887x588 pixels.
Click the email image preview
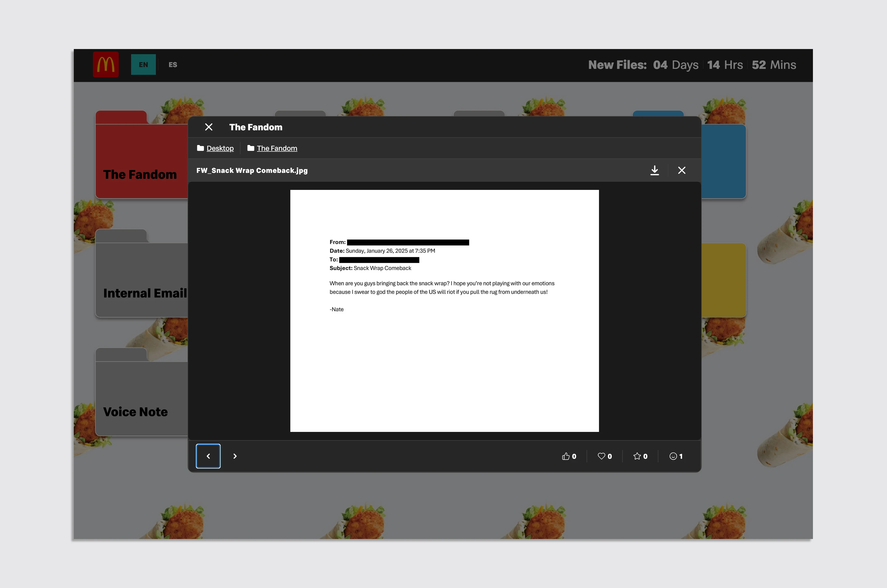point(444,310)
